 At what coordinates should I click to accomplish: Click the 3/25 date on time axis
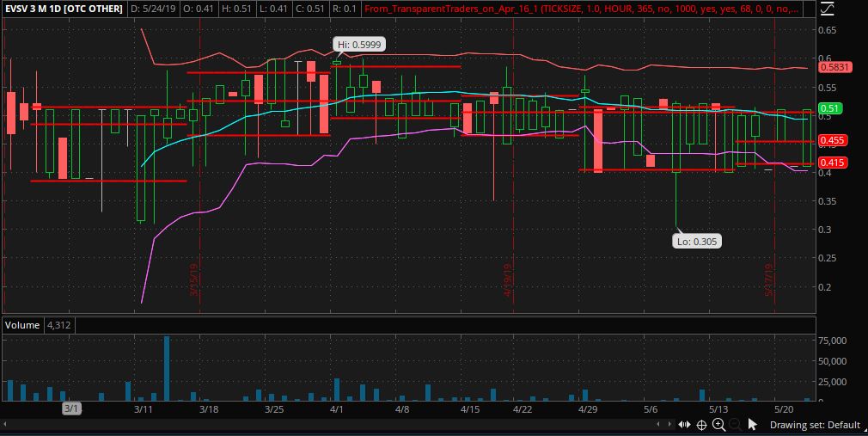click(x=274, y=409)
